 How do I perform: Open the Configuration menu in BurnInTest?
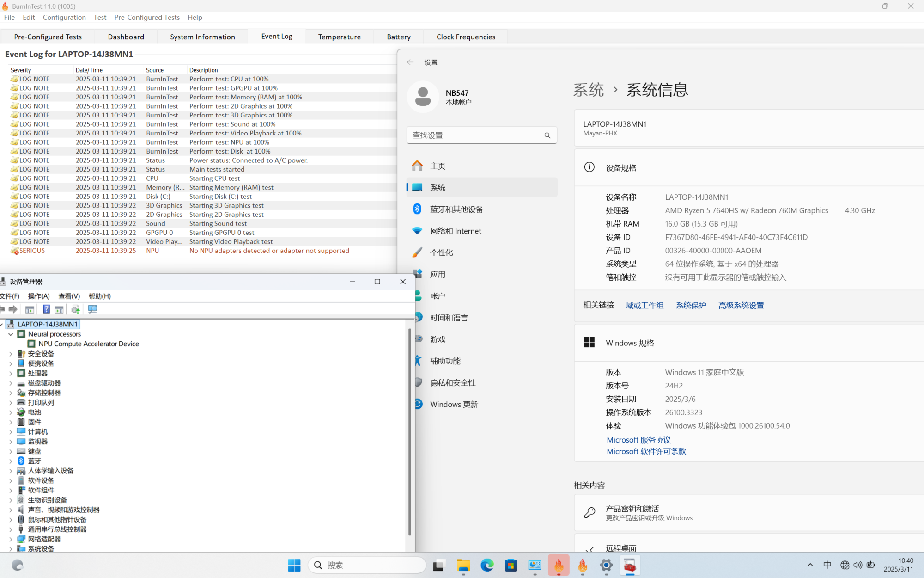[x=64, y=18]
